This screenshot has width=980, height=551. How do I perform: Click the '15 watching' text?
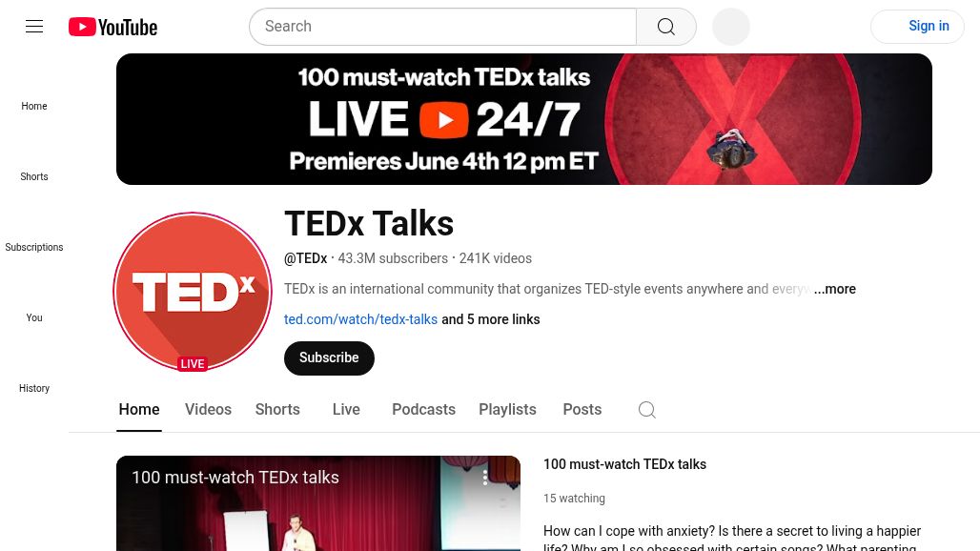tap(575, 499)
